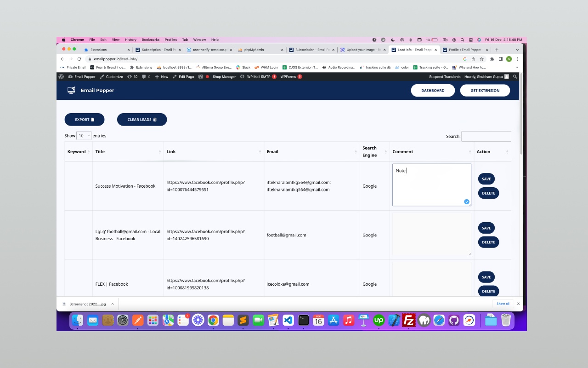The height and width of the screenshot is (368, 588).
Task: Open the Dashboard page
Action: click(x=433, y=91)
